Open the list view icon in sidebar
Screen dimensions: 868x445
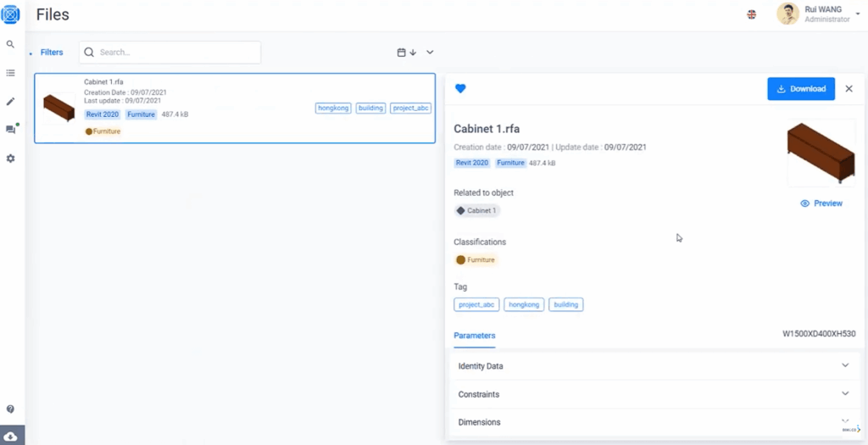tap(10, 73)
